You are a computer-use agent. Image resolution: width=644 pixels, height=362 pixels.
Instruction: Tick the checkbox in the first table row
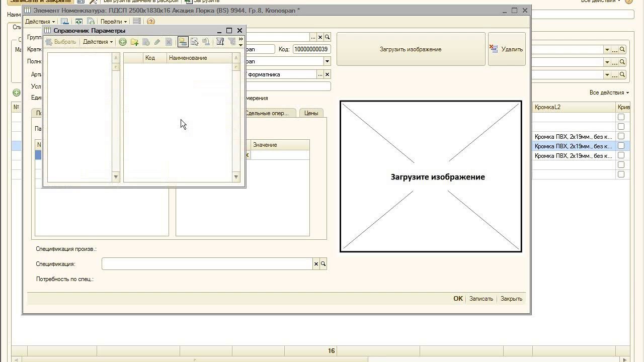coord(621,117)
